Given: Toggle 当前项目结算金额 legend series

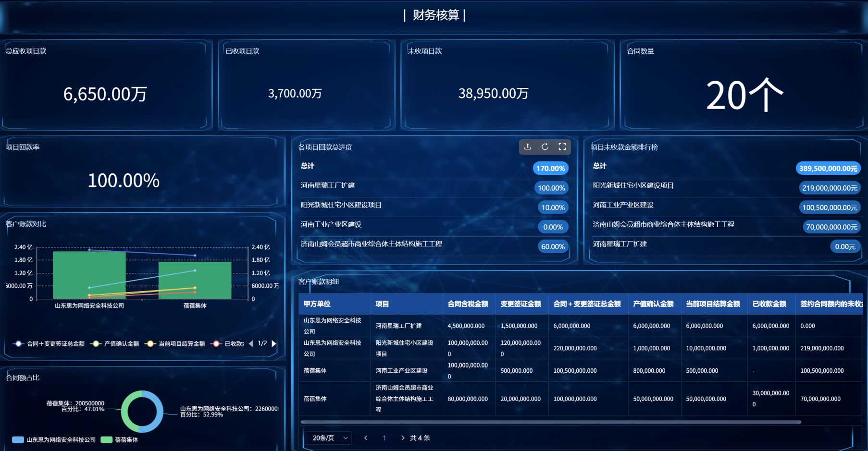Looking at the screenshot, I should coord(175,344).
